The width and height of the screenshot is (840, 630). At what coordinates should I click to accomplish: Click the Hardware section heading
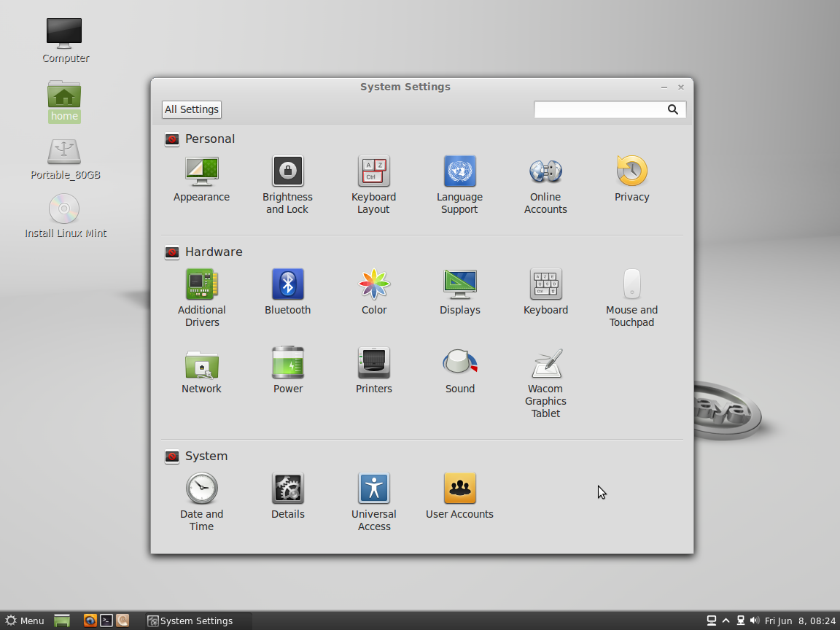(x=214, y=252)
